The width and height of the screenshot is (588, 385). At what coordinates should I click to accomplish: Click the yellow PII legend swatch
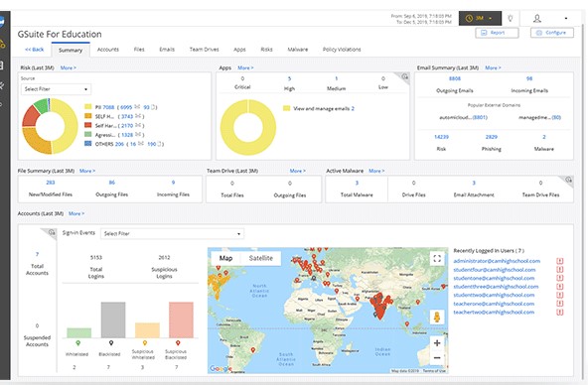tap(88, 107)
